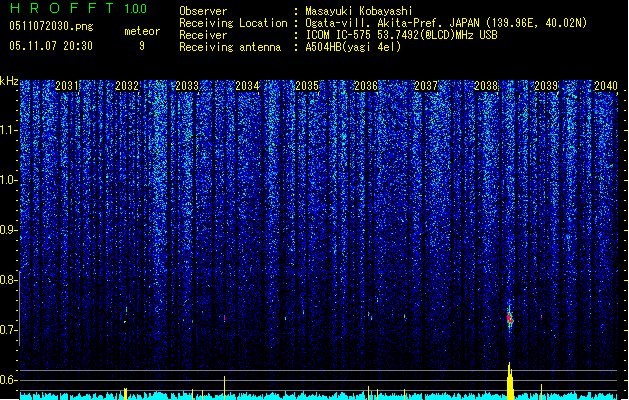Click the 0.6 kHz frequency axis label
The height and width of the screenshot is (400, 629).
pyautogui.click(x=9, y=380)
